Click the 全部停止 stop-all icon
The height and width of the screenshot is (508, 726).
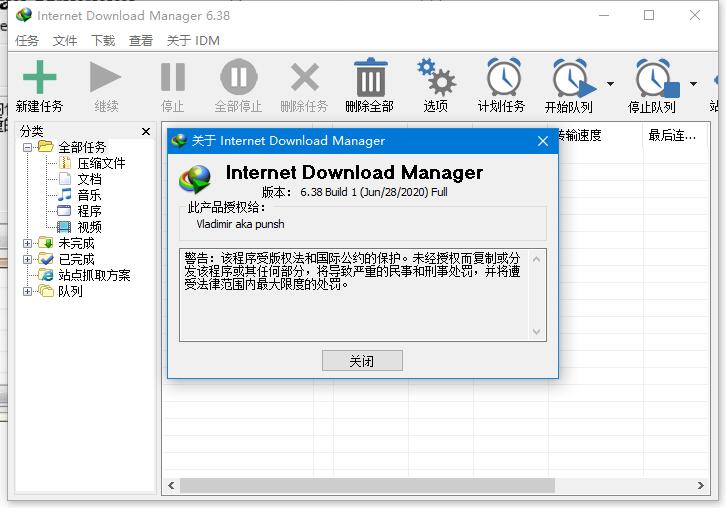238,77
